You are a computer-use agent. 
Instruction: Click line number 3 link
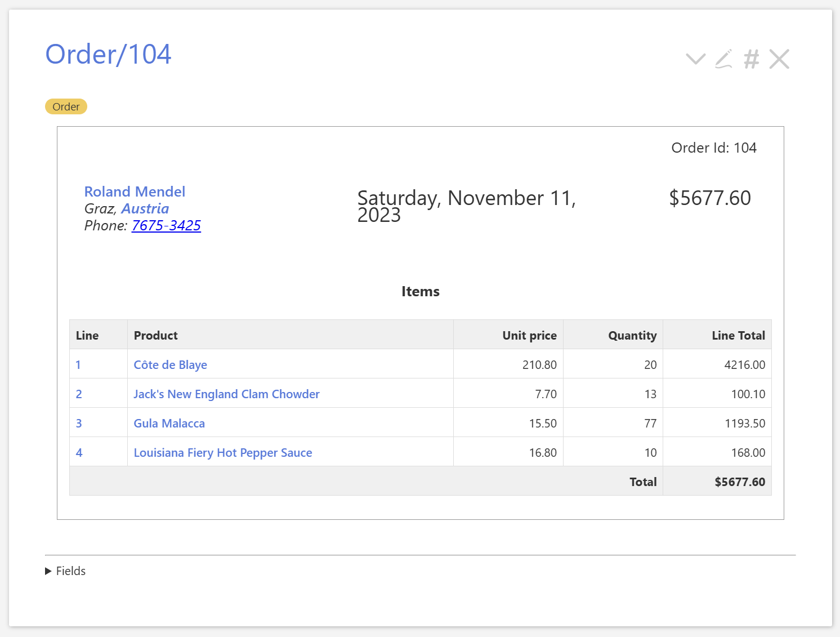pyautogui.click(x=79, y=424)
